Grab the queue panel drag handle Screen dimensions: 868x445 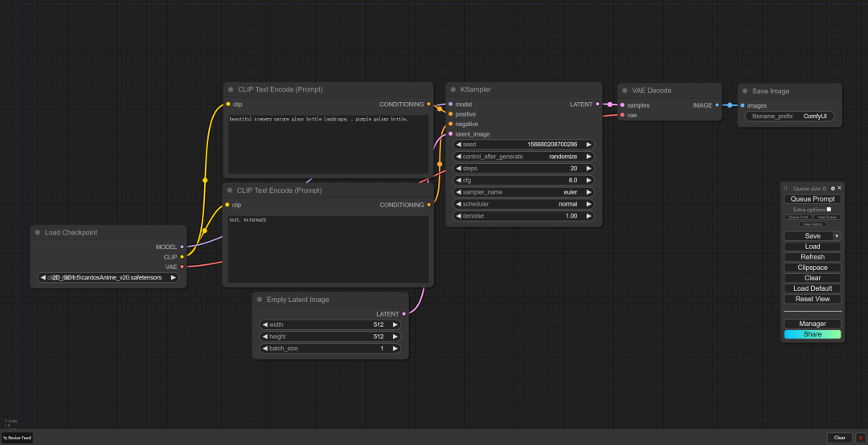[x=786, y=188]
